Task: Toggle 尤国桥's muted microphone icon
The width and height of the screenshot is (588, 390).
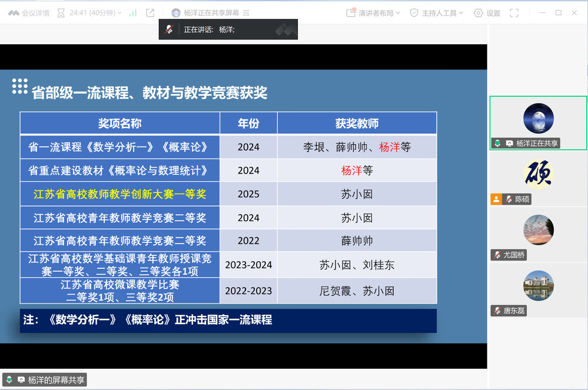Action: (x=498, y=255)
